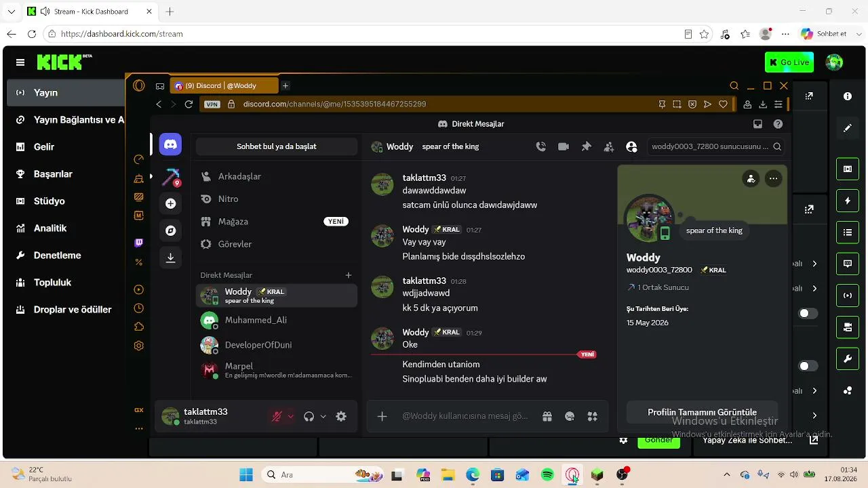The image size is (868, 488).
Task: Click the Go Live button on Kick
Action: [x=789, y=62]
